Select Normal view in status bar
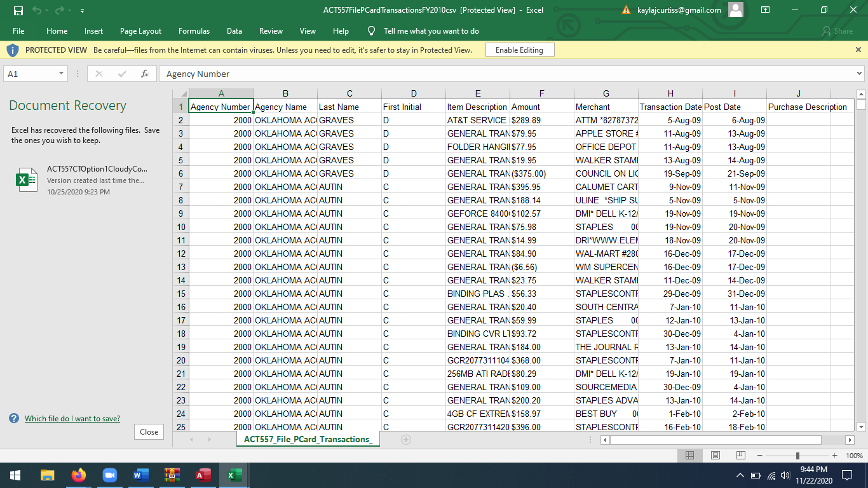Screen dimensions: 868x488 point(689,456)
